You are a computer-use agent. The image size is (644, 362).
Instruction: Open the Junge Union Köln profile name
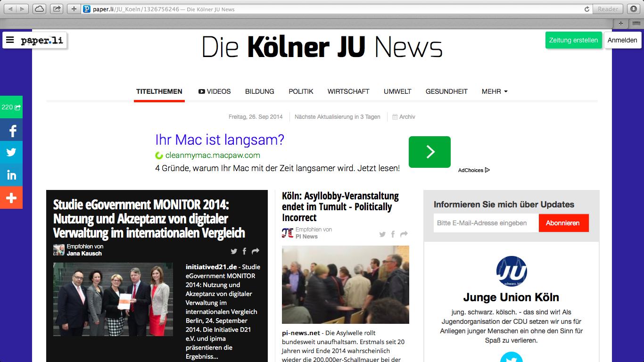tap(511, 297)
